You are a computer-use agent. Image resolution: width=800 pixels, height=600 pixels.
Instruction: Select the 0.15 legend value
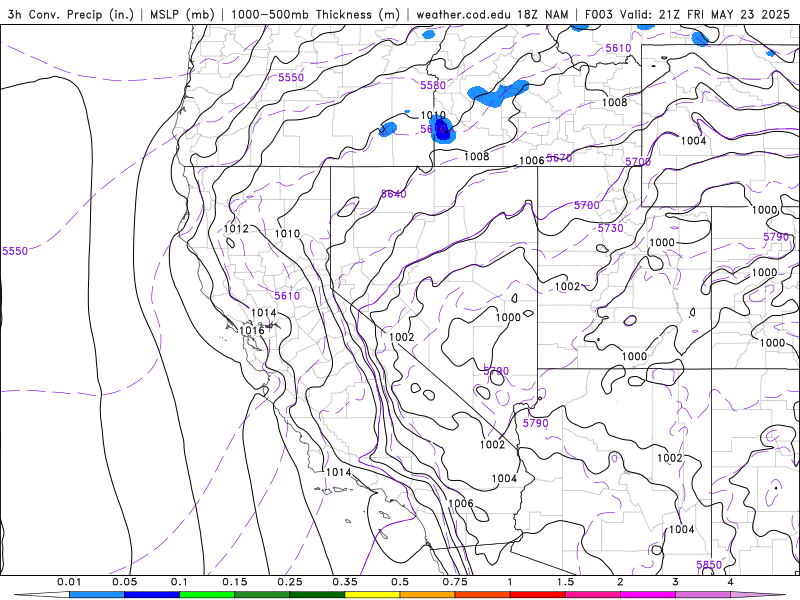(x=235, y=582)
